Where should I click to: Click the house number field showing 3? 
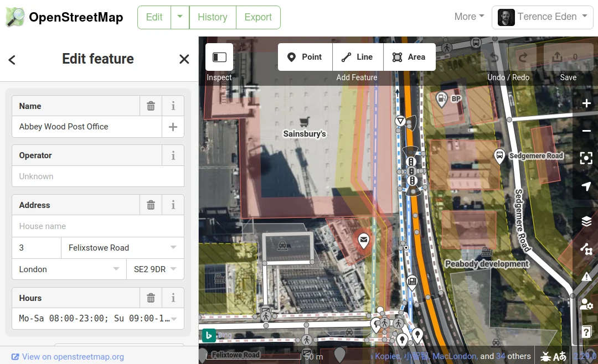(37, 248)
